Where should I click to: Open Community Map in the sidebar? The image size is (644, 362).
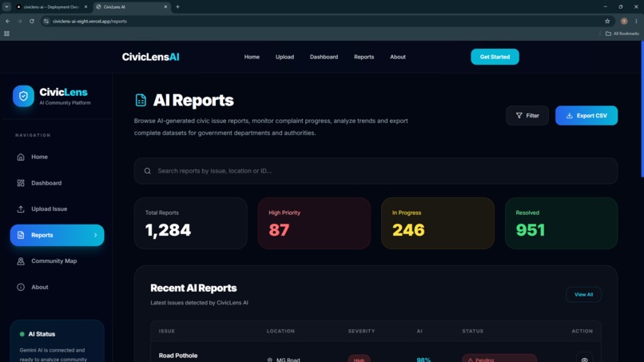[57, 261]
